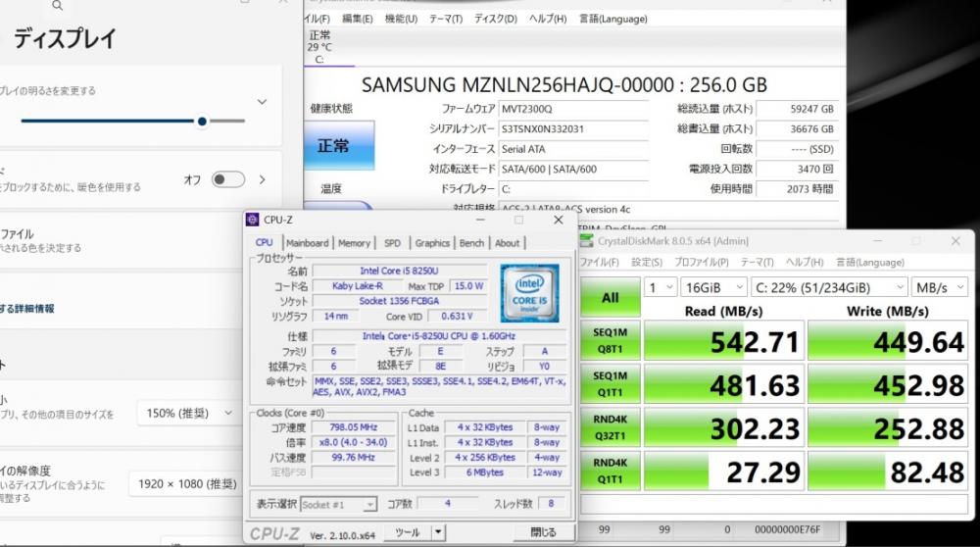The image size is (980, 547).
Task: Run the SEQ1M Q1T1 benchmark
Action: pos(610,384)
